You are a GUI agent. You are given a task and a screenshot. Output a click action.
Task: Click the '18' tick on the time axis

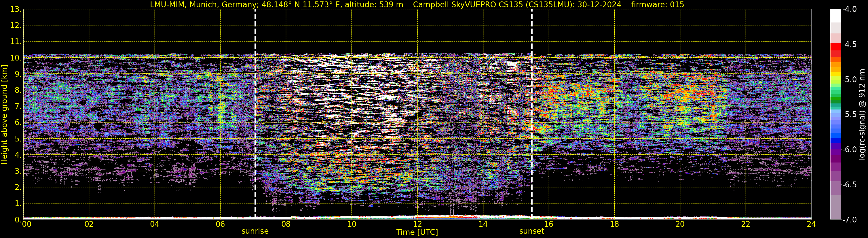[x=615, y=224]
